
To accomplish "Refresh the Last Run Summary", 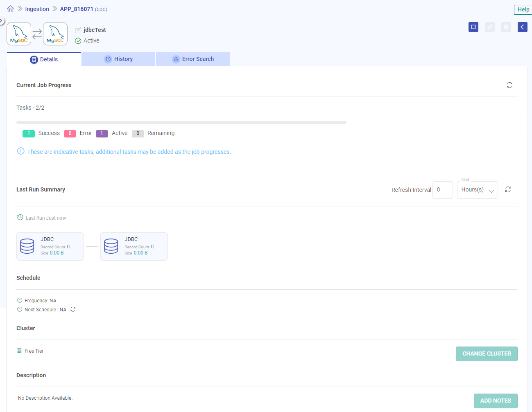I will pos(507,189).
